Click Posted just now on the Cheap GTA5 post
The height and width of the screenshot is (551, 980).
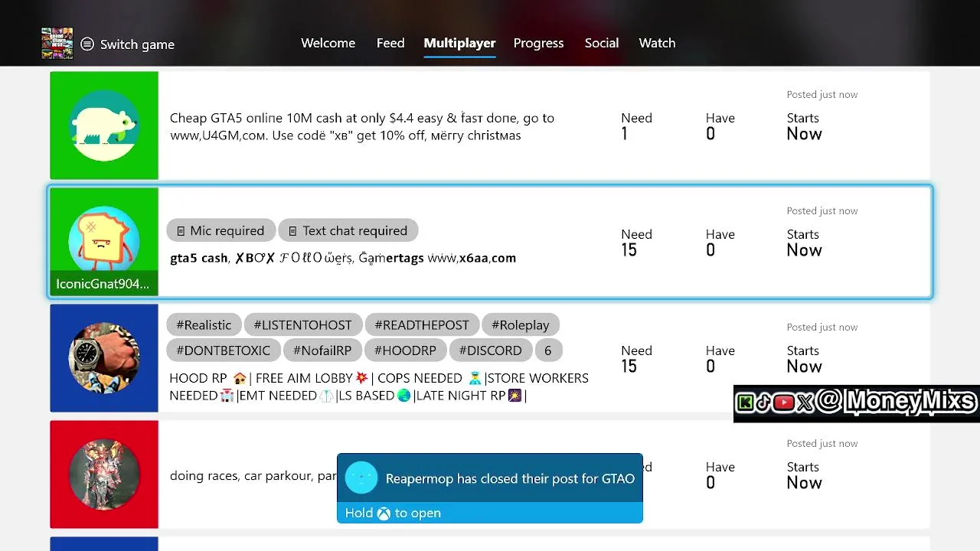click(822, 94)
